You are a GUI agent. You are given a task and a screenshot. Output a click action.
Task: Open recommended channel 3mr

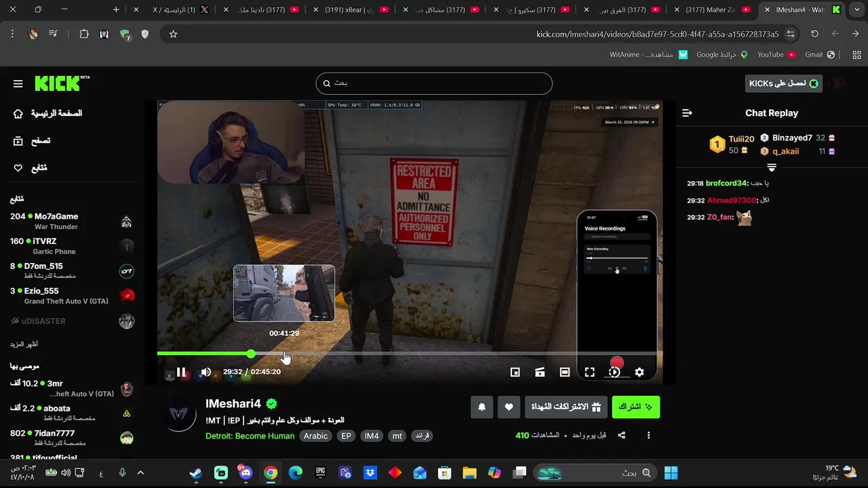(72, 388)
